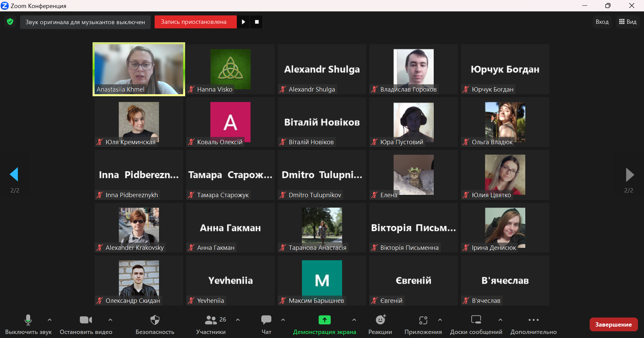The width and height of the screenshot is (644, 338).
Task: Click Юра Пустовий's muted microphone icon
Action: coord(374,142)
